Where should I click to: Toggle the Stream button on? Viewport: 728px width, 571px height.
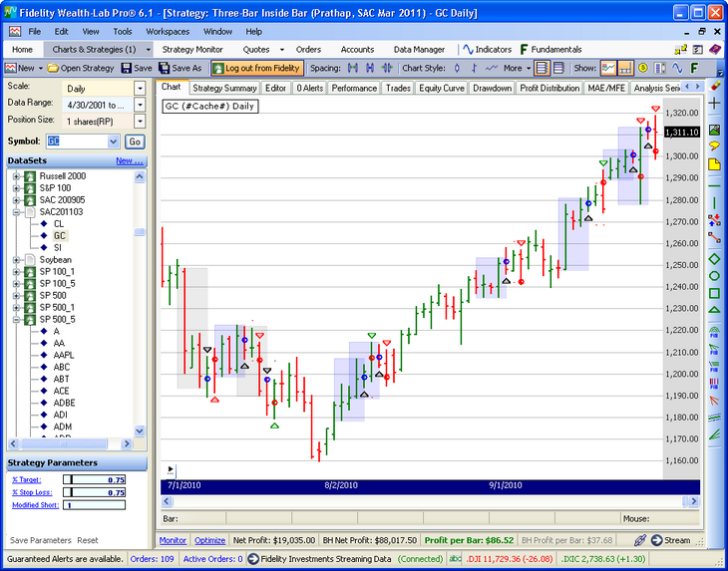coord(670,540)
